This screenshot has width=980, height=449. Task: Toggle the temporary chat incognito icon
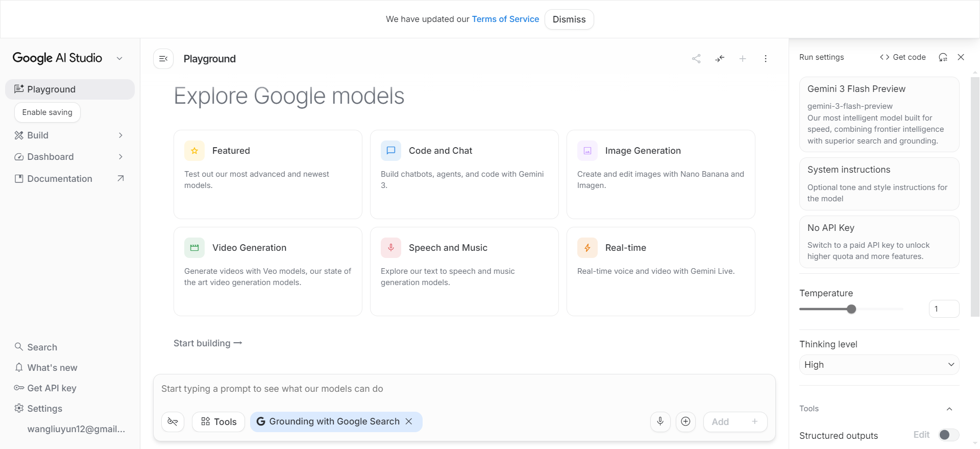(x=173, y=421)
